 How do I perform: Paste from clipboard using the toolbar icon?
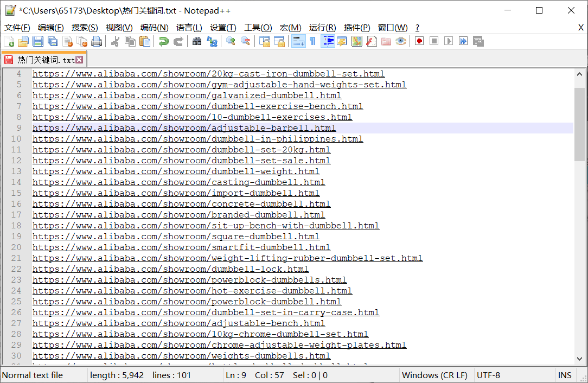pos(145,41)
